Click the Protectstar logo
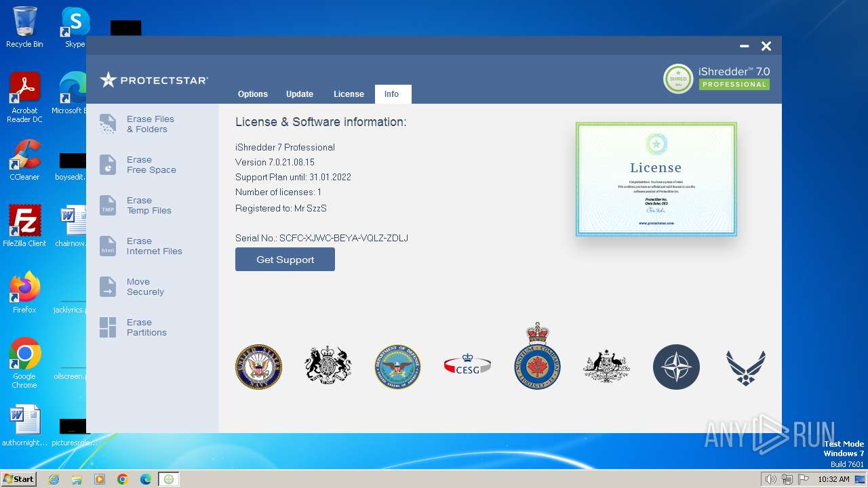Screen dimensions: 868x488 (x=154, y=80)
